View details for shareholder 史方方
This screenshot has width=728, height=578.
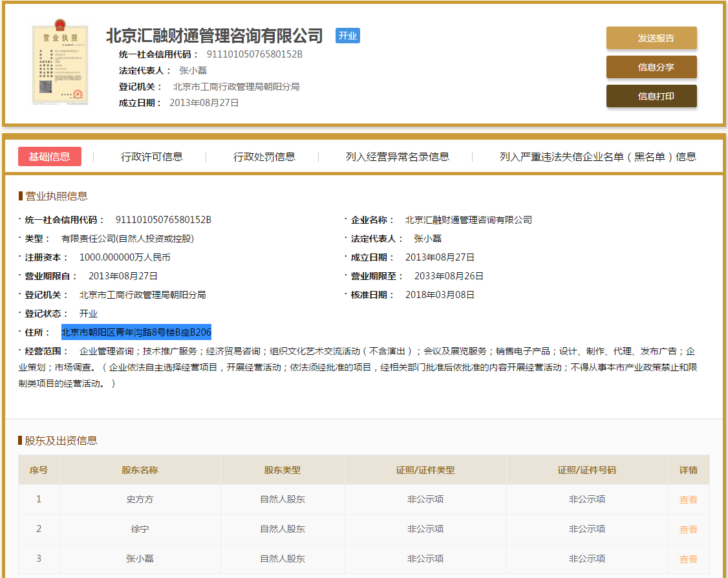[688, 498]
